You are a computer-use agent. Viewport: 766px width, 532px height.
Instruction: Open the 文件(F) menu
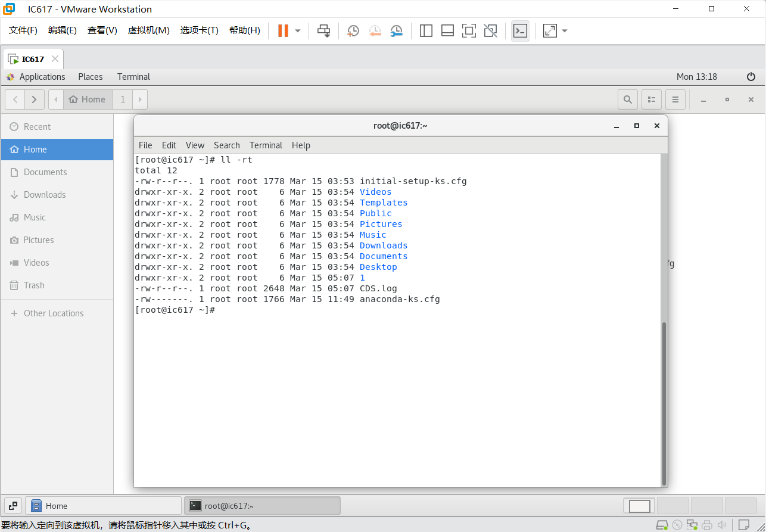point(23,30)
